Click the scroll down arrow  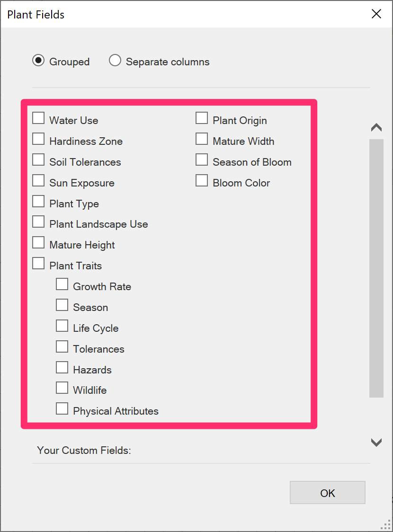coord(376,442)
